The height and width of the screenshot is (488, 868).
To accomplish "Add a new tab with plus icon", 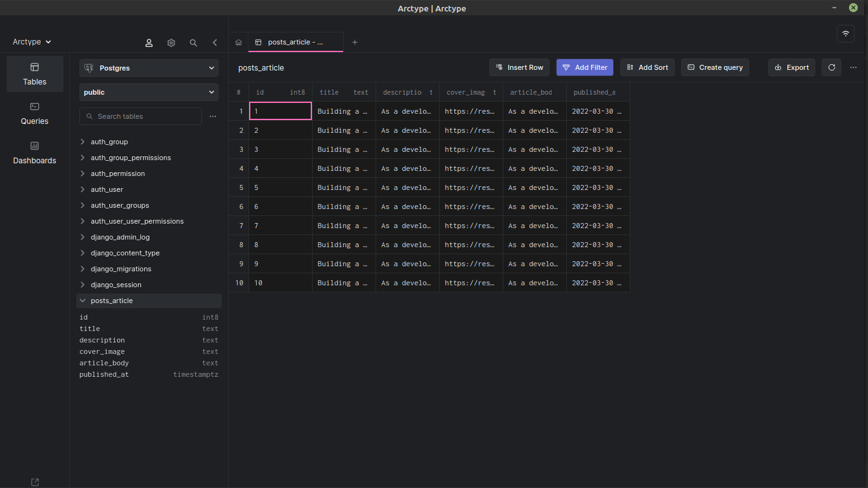I will [x=355, y=43].
